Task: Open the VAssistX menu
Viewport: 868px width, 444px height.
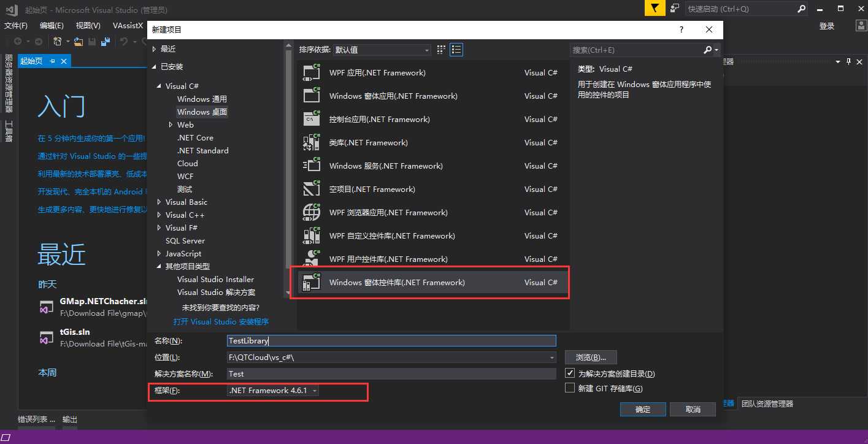Action: pos(128,26)
